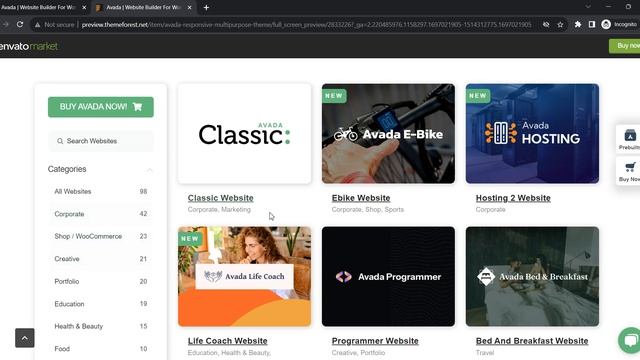Click the NEW badge on Avada Hosting
640x360 pixels.
pos(478,96)
